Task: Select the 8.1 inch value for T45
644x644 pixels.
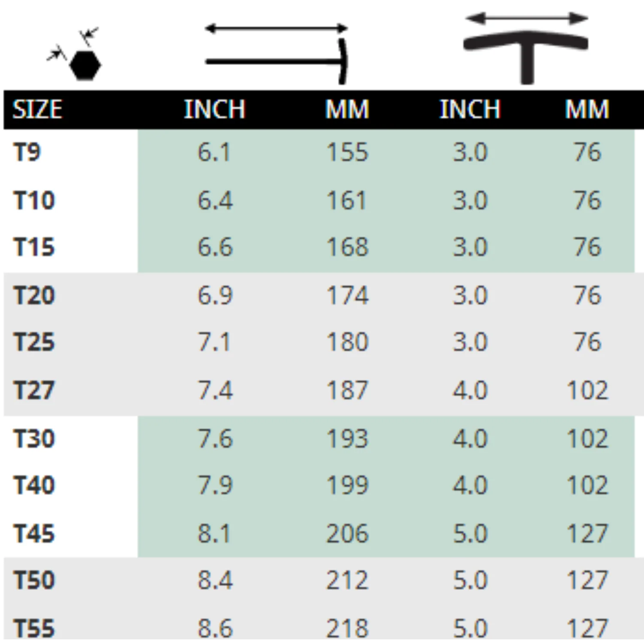Action: [214, 534]
